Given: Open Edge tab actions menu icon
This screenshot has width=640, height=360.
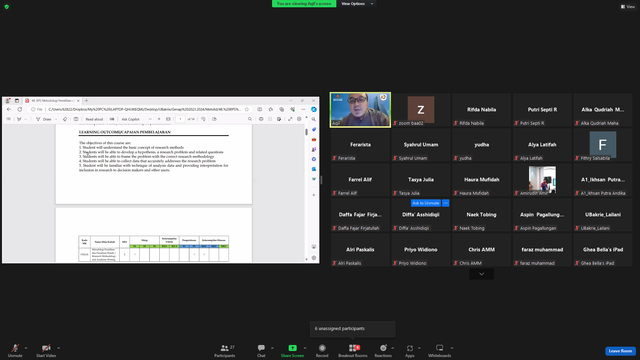Looking at the screenshot, I should 17,100.
